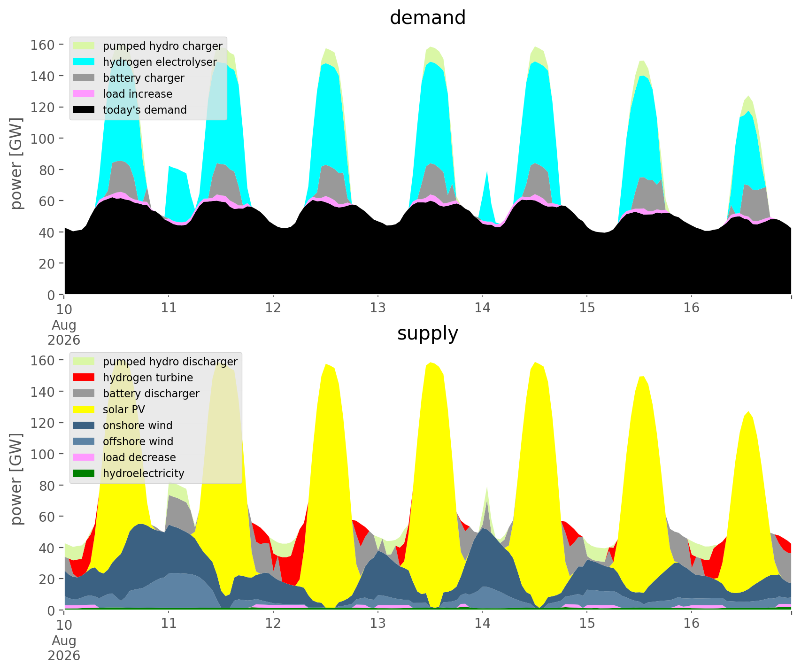Screen dimensions: 801x672
Task: Click the pumped hydro charger legend color swatch
Action: click(x=85, y=46)
